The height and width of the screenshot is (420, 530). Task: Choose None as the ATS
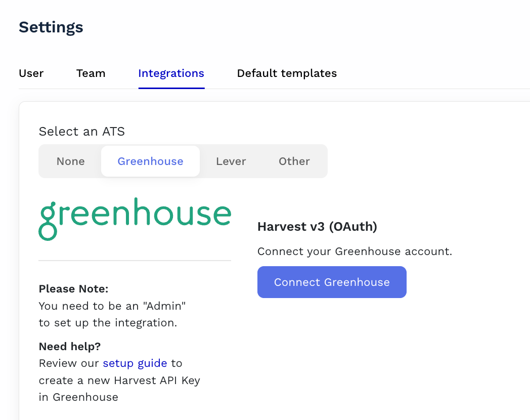click(71, 161)
